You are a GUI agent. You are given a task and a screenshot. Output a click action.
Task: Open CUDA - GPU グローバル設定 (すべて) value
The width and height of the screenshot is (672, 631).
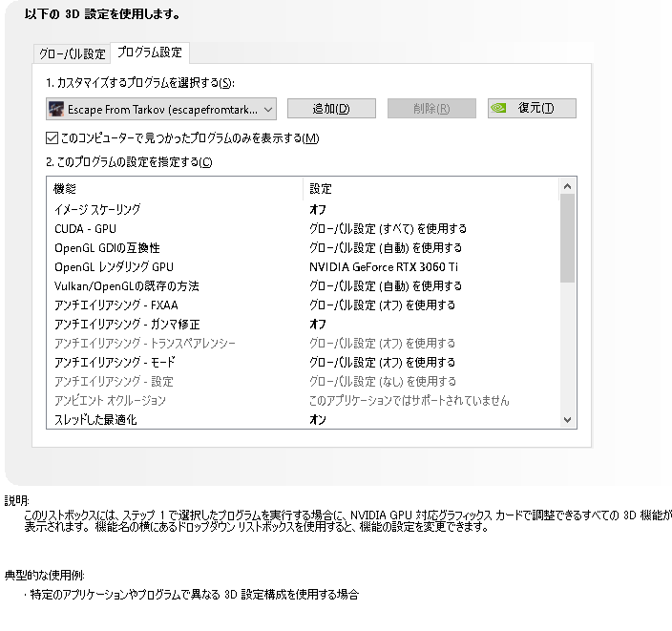point(388,228)
